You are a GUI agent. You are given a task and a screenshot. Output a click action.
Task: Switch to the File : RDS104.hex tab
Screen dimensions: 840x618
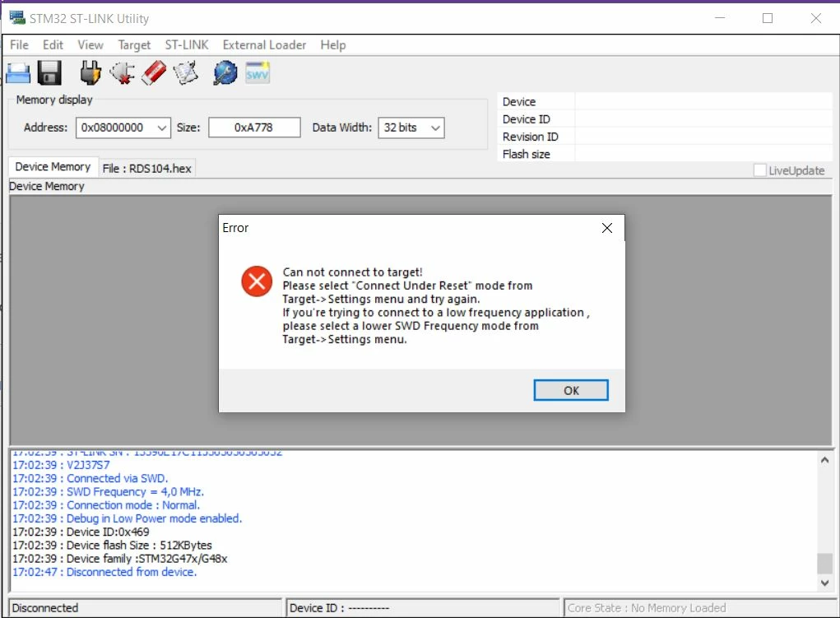[x=146, y=169]
